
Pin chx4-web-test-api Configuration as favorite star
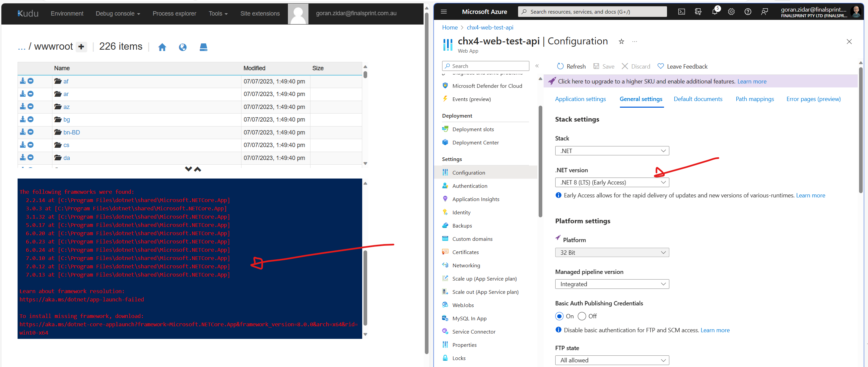tap(621, 42)
